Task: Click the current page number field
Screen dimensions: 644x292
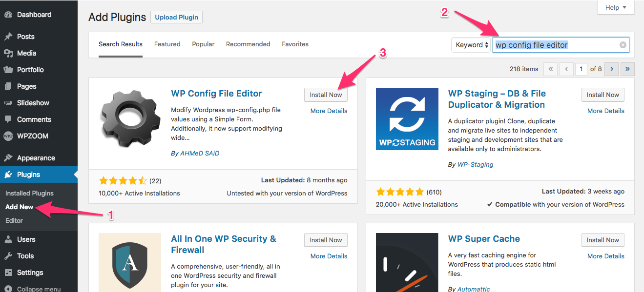Action: click(581, 69)
